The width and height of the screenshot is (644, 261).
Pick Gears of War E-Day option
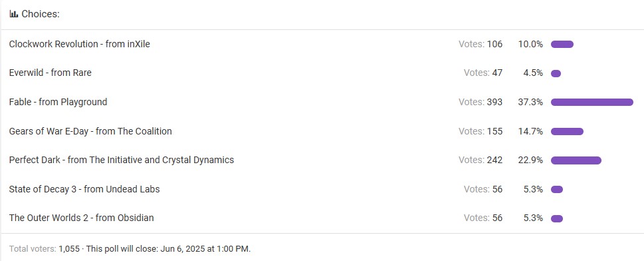click(90, 131)
